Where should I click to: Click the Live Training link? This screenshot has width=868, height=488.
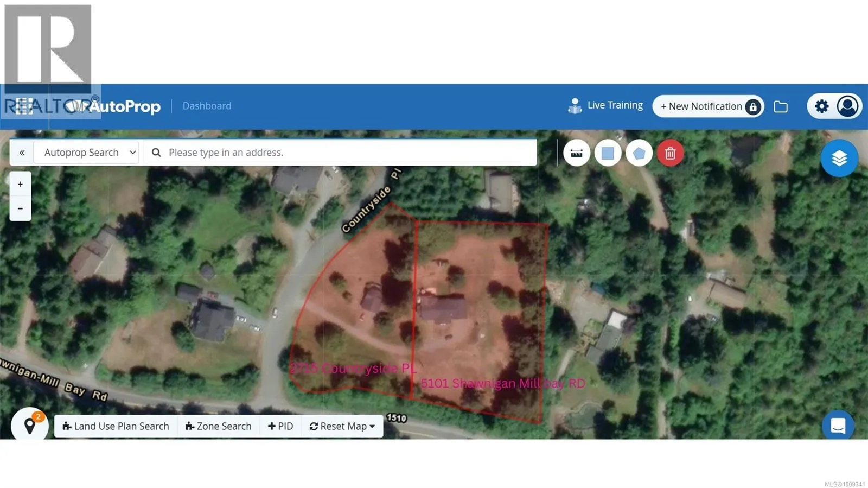[x=605, y=105]
